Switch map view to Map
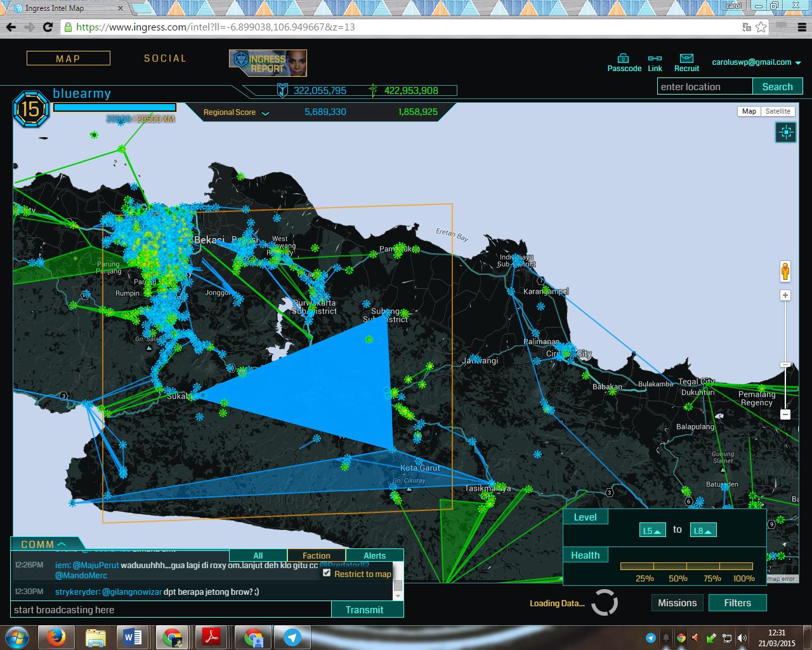812x650 pixels. 749,111
